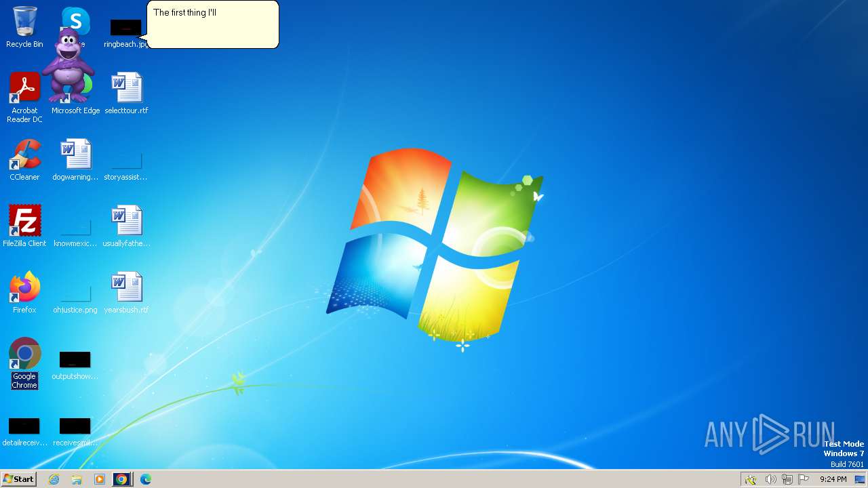Viewport: 868px width, 488px height.
Task: Select the FileZilla Client shortcut
Action: (x=24, y=226)
